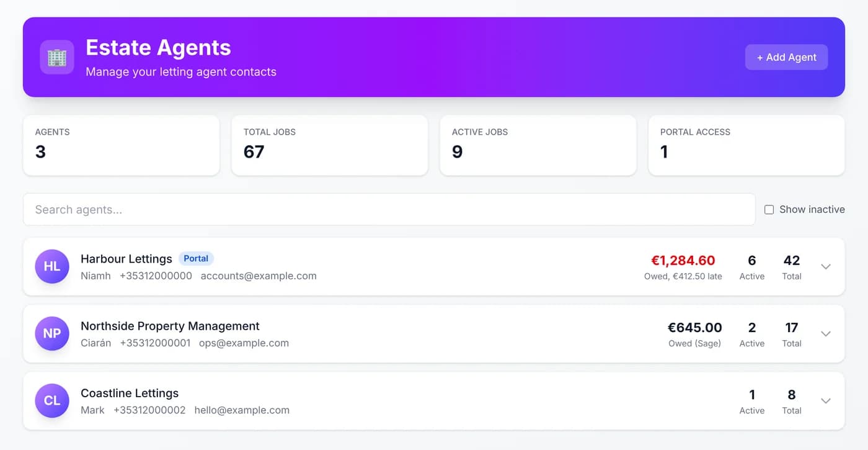Click the Owed, €412.50 late note
This screenshot has height=450, width=868.
click(683, 276)
